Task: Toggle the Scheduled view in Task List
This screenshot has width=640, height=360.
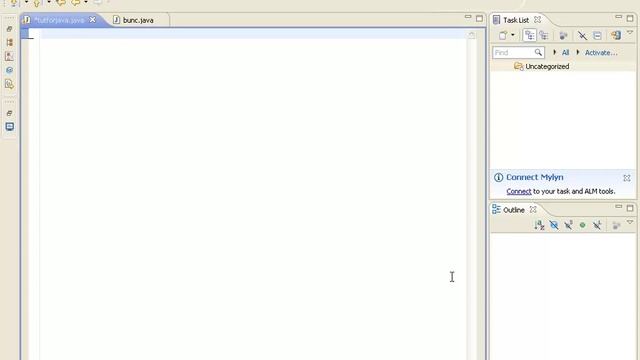Action: pos(544,36)
